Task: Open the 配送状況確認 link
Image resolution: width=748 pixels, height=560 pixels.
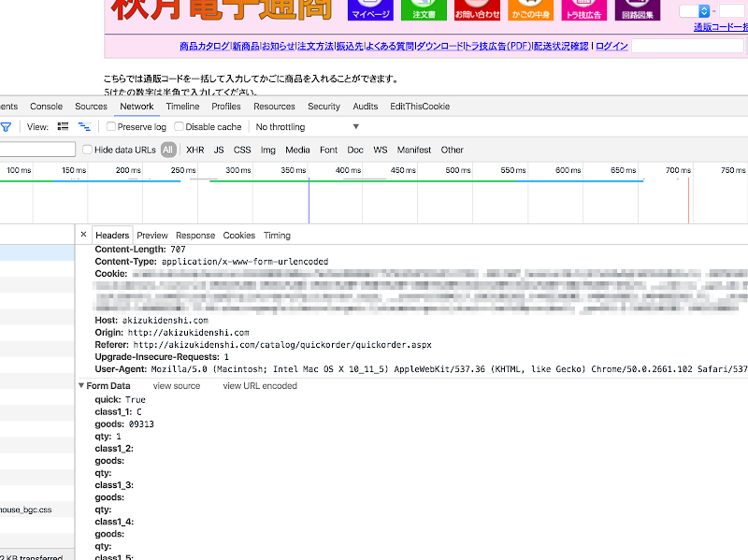Action: 561,46
